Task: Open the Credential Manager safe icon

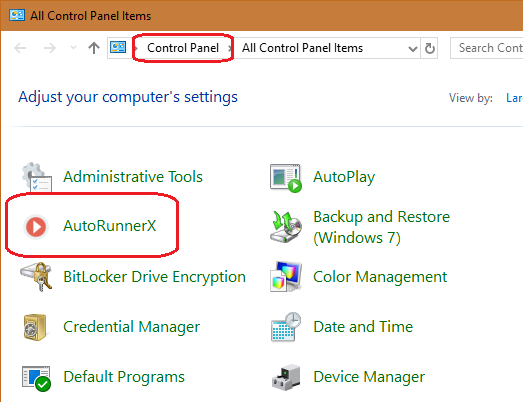Action: pyautogui.click(x=35, y=327)
